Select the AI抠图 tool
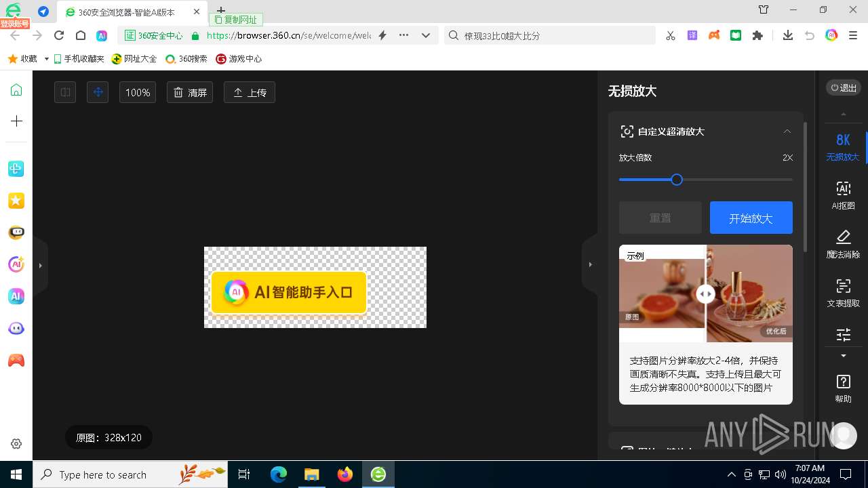 pos(843,195)
